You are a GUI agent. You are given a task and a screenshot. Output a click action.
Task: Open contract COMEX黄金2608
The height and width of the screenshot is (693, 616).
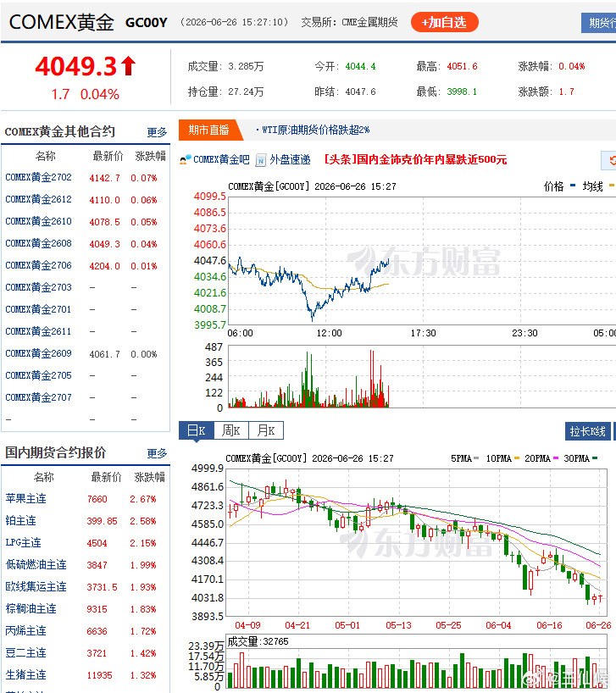38,243
